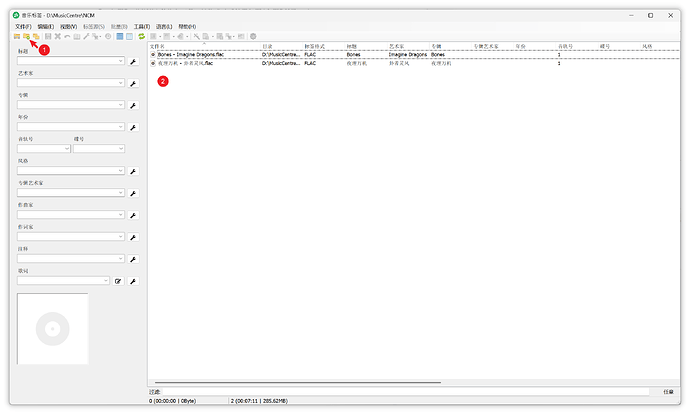Open settings with the gear toolbar icon
The width and height of the screenshot is (690, 413).
pyautogui.click(x=253, y=37)
